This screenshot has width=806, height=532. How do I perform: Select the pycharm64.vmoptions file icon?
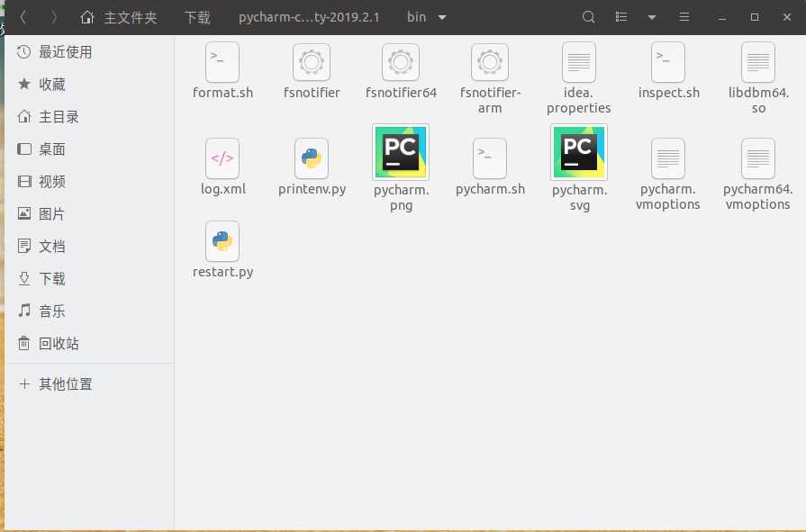coord(758,158)
